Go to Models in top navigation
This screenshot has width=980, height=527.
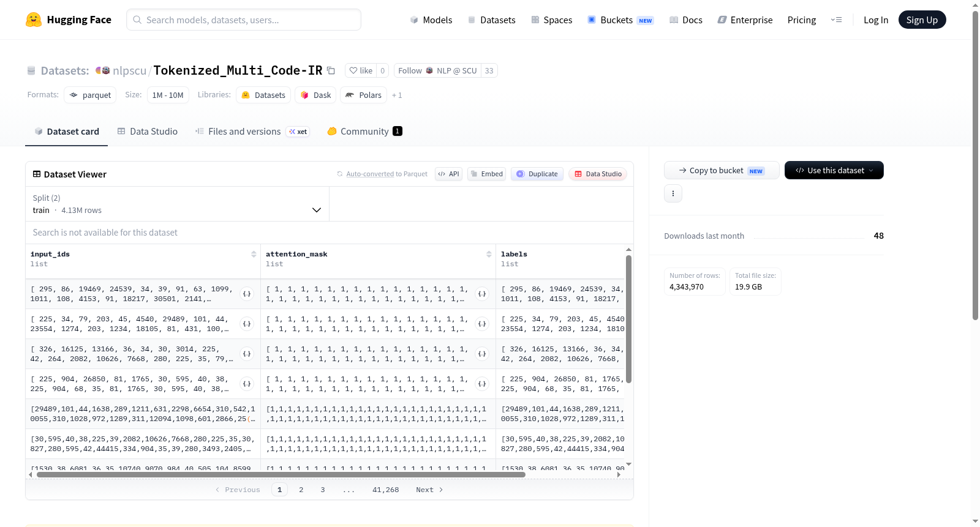click(x=431, y=20)
